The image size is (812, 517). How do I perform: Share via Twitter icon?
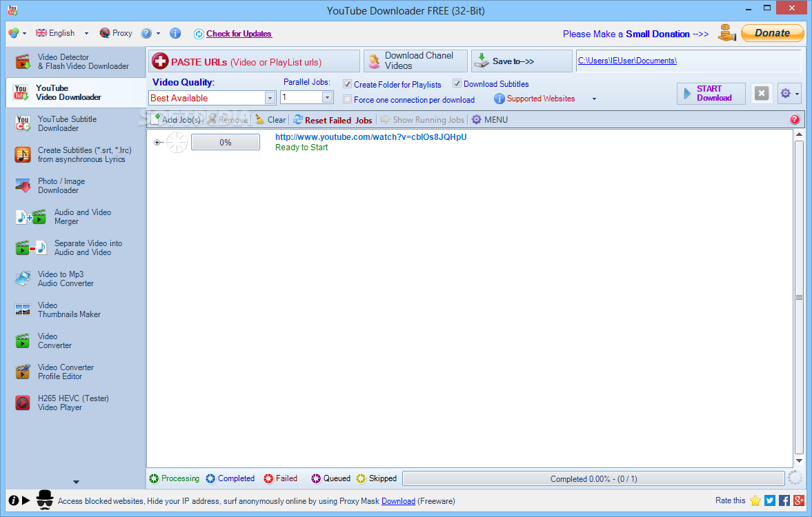tap(769, 500)
